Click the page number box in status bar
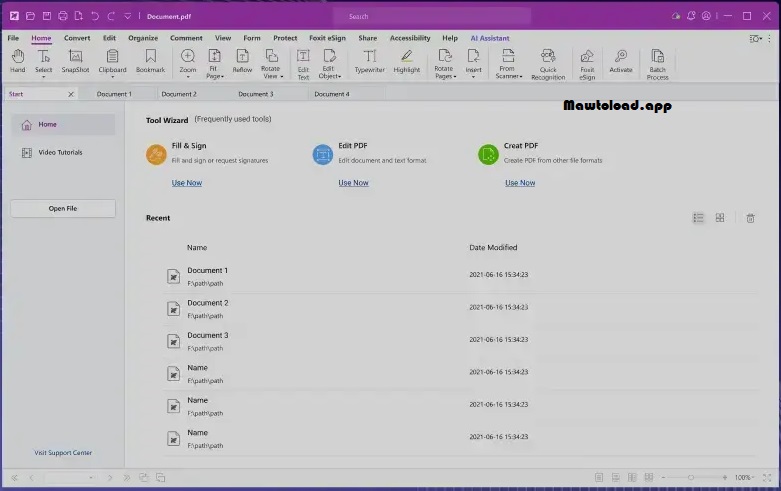 (70, 478)
